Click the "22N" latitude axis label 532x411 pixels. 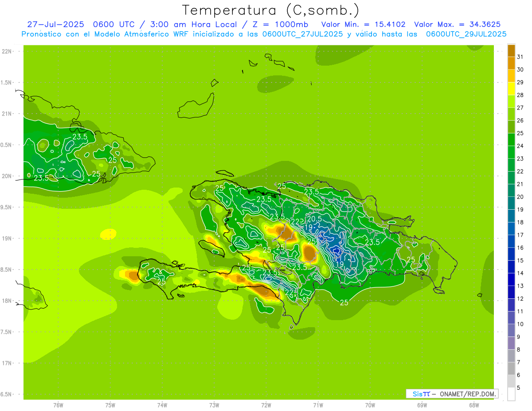coord(6,51)
